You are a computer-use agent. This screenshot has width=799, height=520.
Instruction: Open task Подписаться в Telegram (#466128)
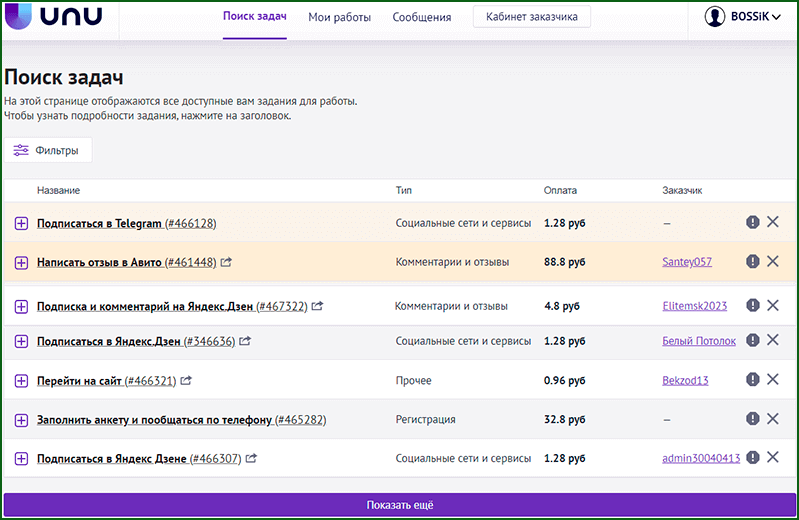pyautogui.click(x=126, y=223)
